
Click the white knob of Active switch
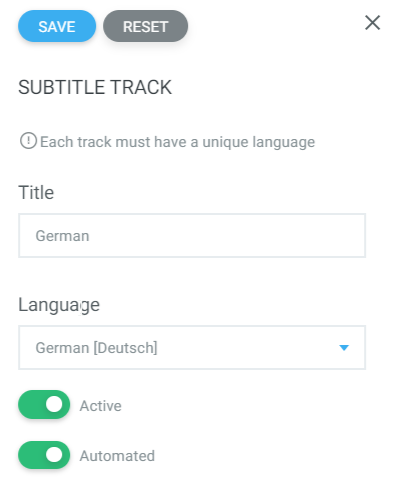pyautogui.click(x=54, y=404)
